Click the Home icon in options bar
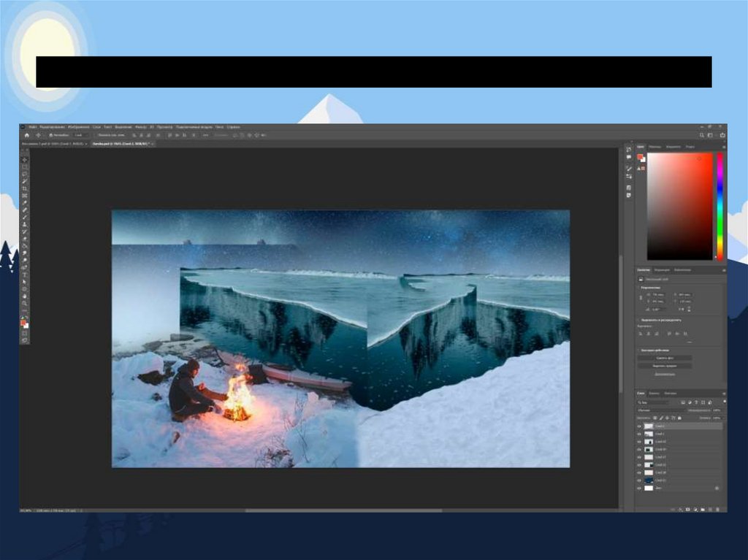Image resolution: width=748 pixels, height=560 pixels. [x=27, y=136]
